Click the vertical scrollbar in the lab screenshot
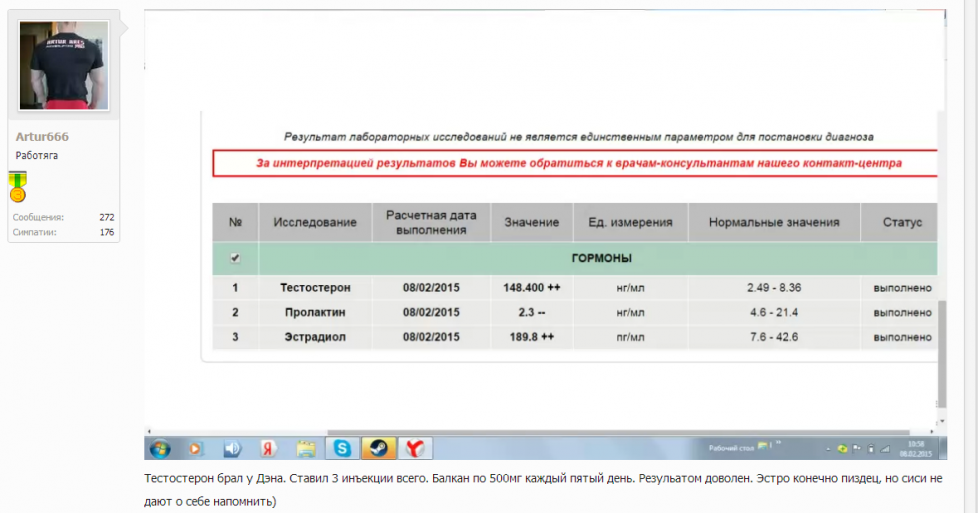This screenshot has width=978, height=513. coord(941,350)
